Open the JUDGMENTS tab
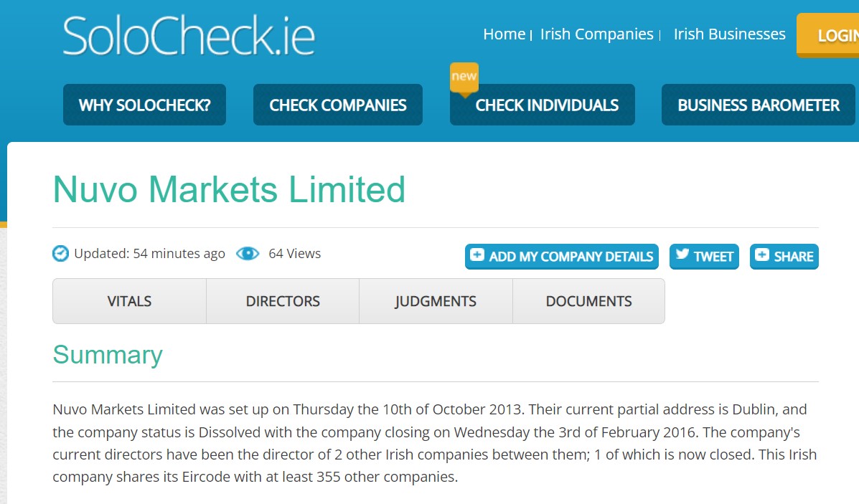The height and width of the screenshot is (504, 859). [x=435, y=300]
